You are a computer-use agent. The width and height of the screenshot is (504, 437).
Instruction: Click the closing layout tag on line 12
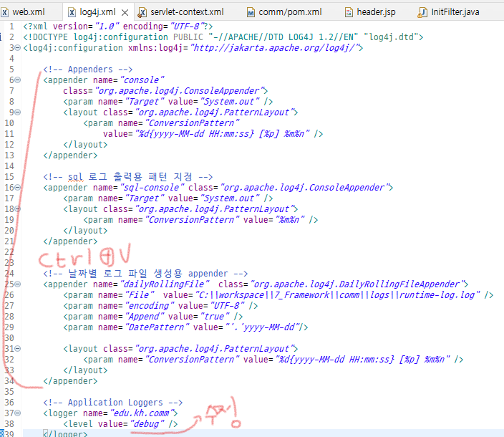(85, 145)
